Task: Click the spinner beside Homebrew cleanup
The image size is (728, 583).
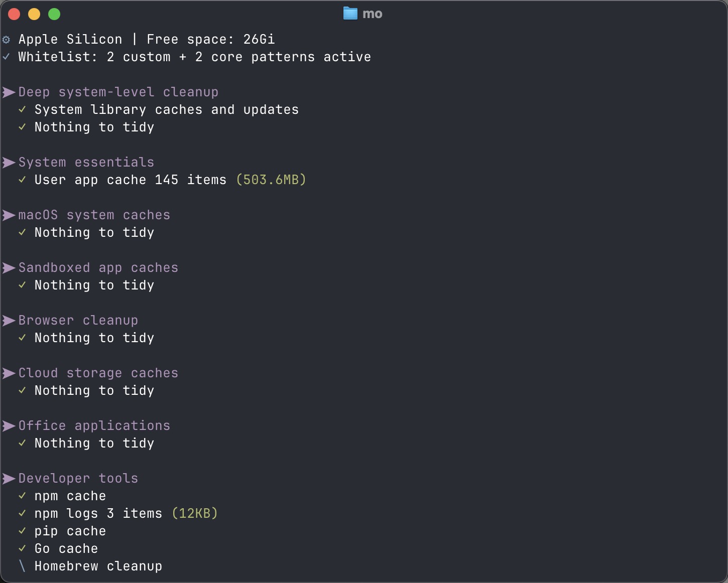Action: pyautogui.click(x=22, y=566)
